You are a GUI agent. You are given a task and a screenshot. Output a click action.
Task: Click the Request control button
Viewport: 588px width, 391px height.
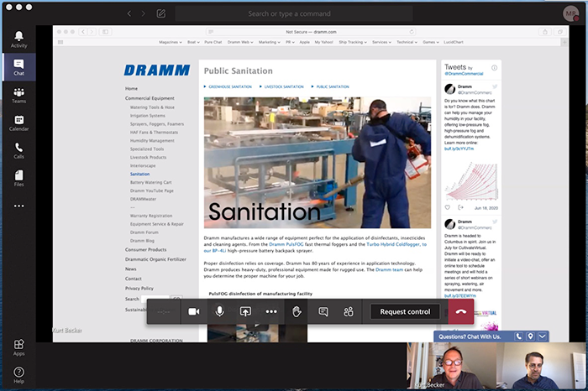405,311
